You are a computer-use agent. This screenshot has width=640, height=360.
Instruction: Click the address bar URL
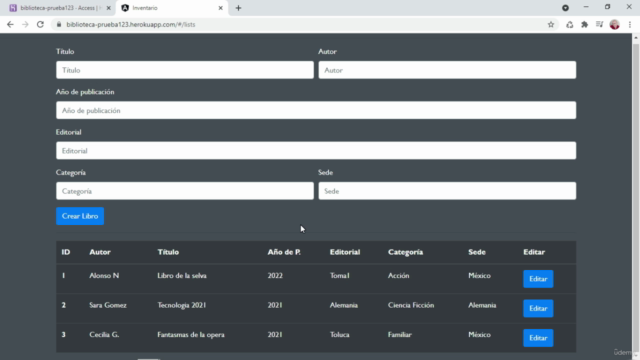[131, 24]
